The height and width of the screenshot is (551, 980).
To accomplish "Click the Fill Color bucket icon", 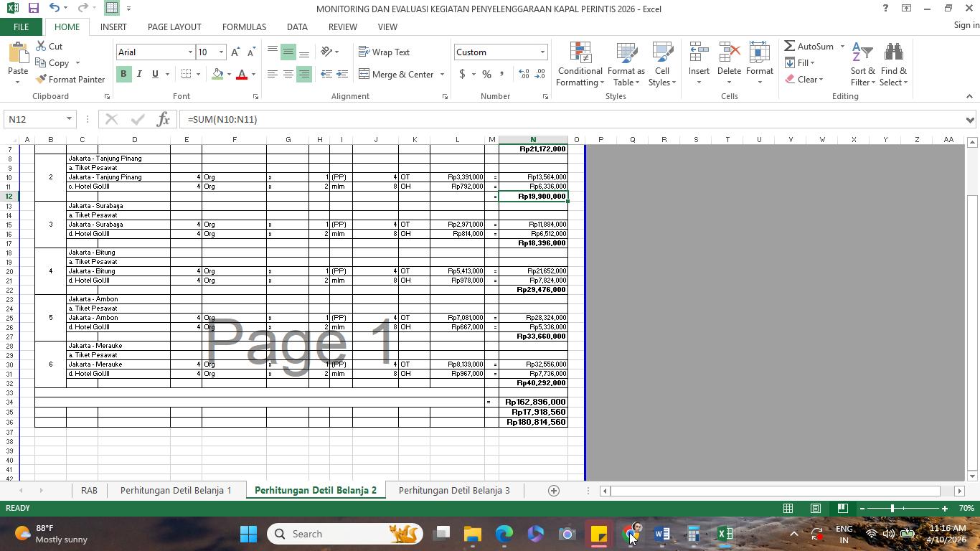I will coord(218,74).
